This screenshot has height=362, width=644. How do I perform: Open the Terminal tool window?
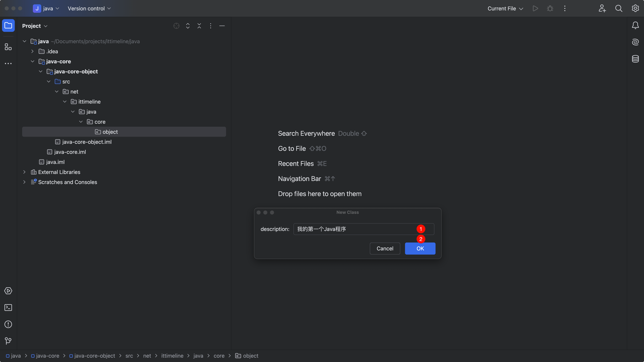[x=8, y=308]
